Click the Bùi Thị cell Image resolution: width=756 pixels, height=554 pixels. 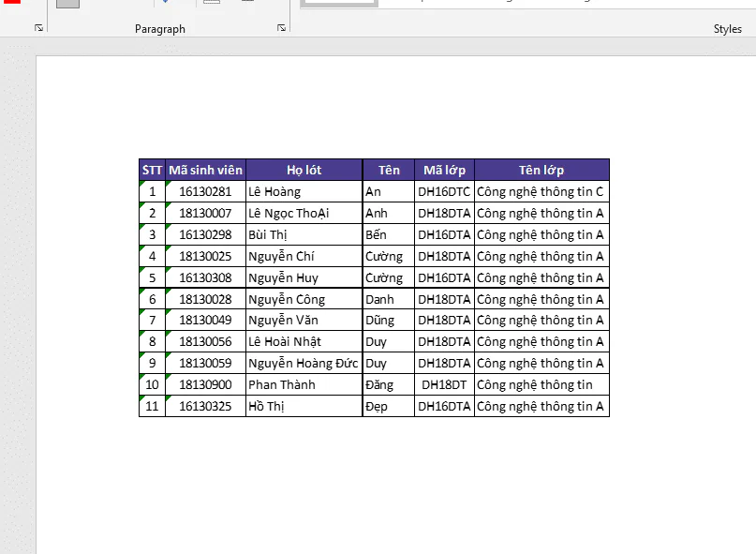[x=304, y=234]
